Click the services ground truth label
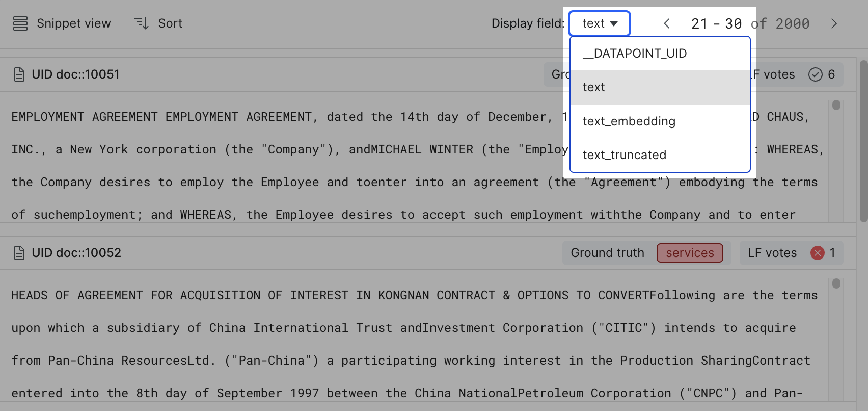Screen dimensions: 868x411 coord(690,253)
